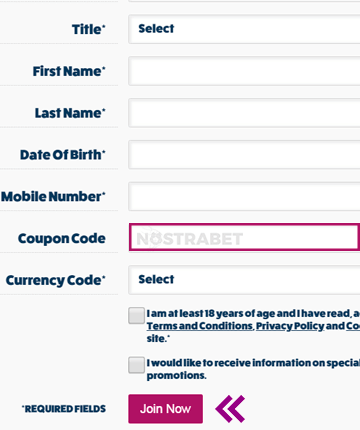Enable the special promotions information checkbox
Image resolution: width=360 pixels, height=430 pixels.
[136, 365]
